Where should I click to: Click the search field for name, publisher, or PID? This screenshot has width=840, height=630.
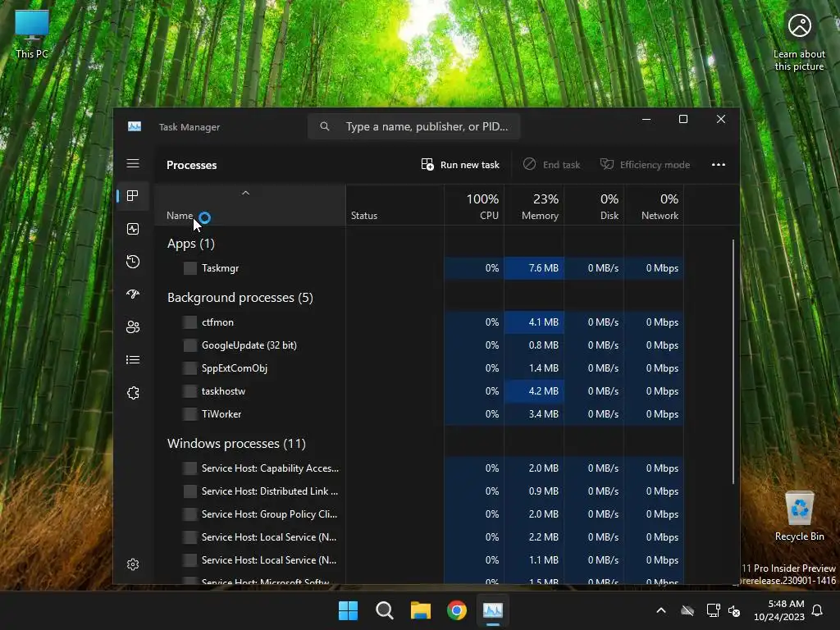(413, 126)
